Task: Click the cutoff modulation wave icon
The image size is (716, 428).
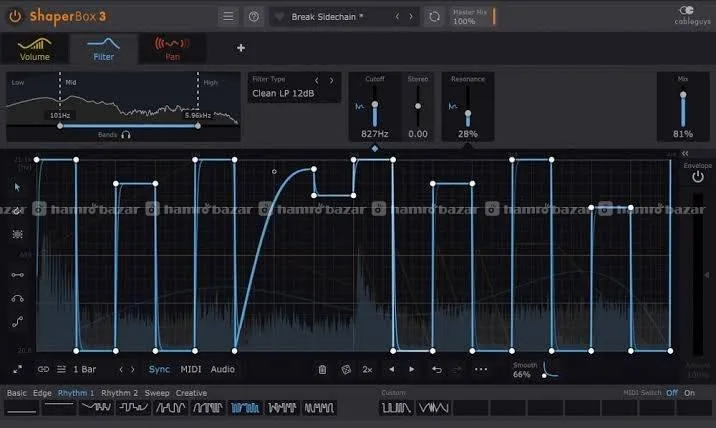Action: click(x=360, y=106)
